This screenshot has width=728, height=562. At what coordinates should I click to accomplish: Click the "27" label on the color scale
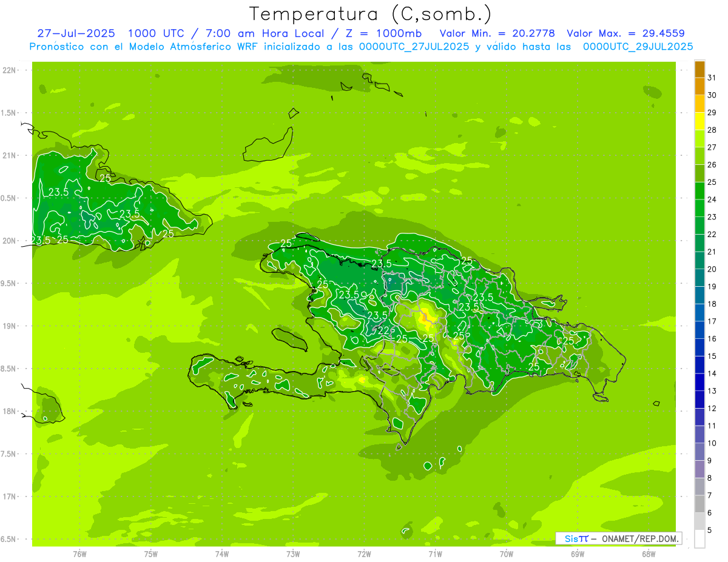pos(712,147)
